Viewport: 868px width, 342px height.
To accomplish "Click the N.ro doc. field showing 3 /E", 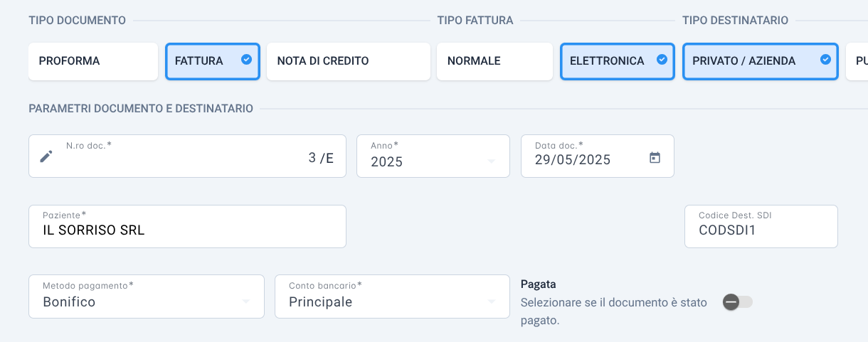I will tap(187, 156).
